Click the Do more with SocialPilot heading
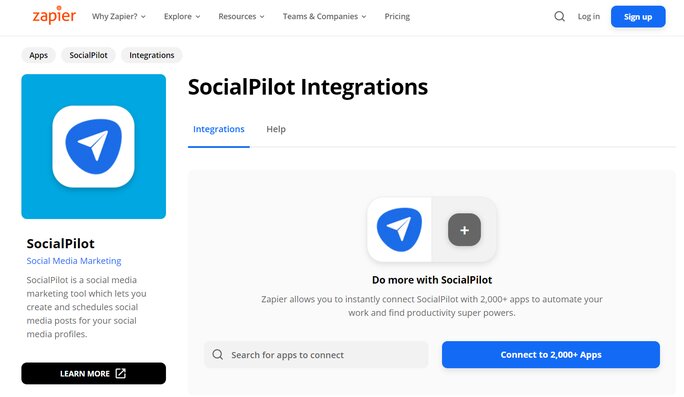This screenshot has width=684, height=397. (432, 280)
